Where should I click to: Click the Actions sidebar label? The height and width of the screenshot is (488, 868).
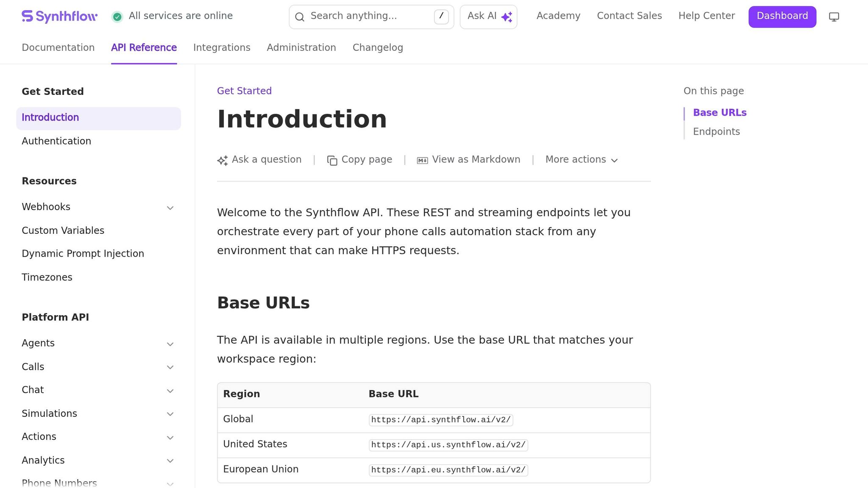[x=39, y=436]
